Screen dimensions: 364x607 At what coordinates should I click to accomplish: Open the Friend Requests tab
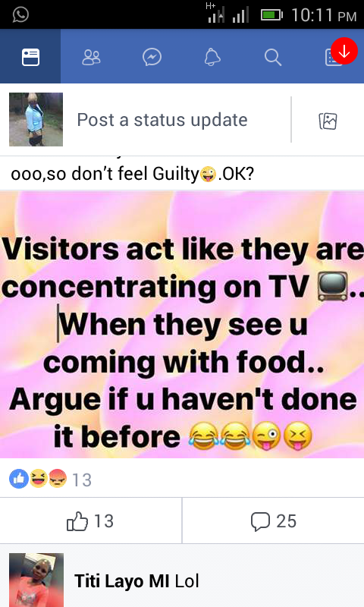pos(91,58)
